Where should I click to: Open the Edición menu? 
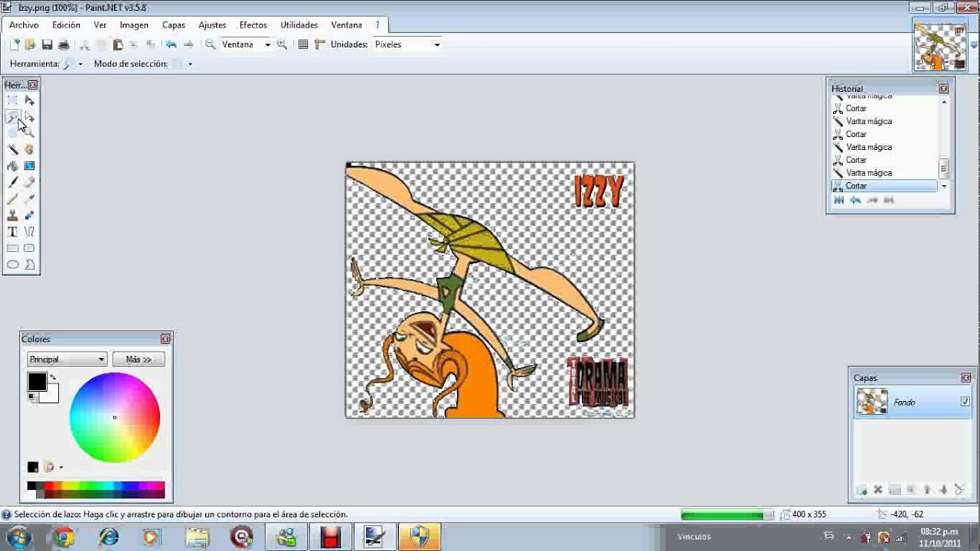[66, 24]
